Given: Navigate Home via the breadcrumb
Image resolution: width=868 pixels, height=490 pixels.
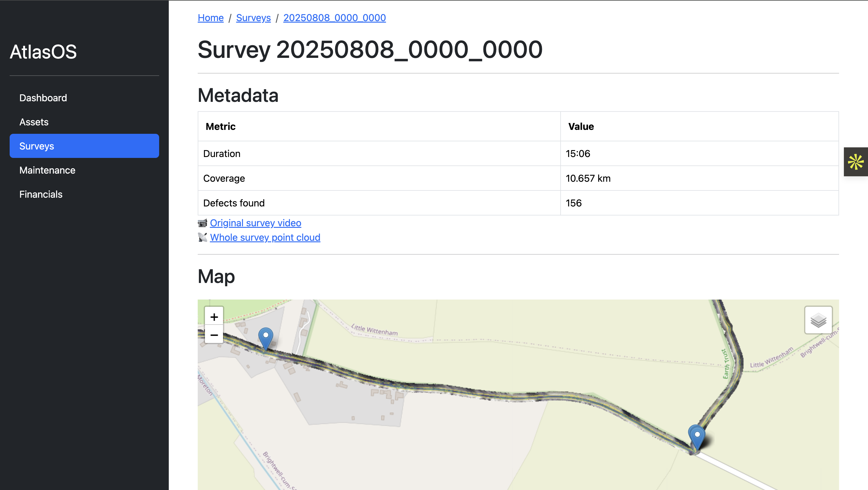Looking at the screenshot, I should point(210,17).
